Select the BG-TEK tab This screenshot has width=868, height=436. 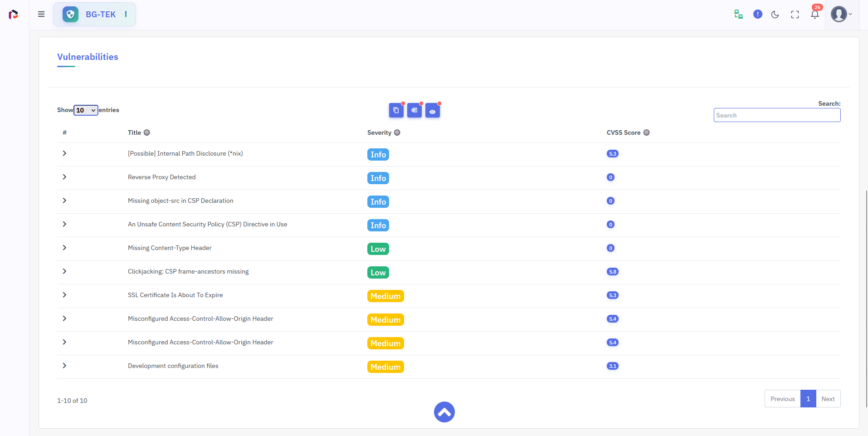(x=95, y=15)
